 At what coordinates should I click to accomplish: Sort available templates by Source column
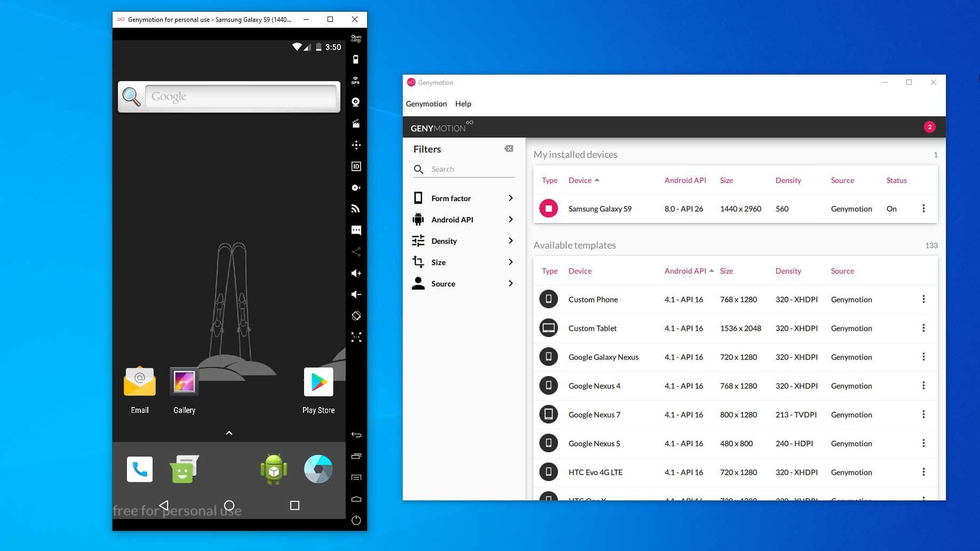click(842, 271)
